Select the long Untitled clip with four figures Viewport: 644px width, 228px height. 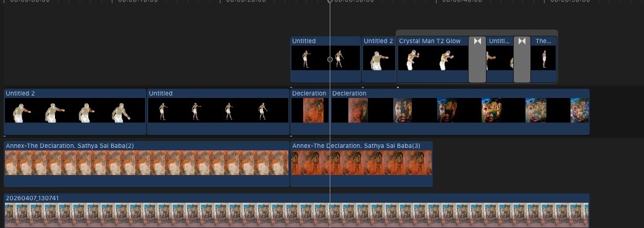(218, 112)
